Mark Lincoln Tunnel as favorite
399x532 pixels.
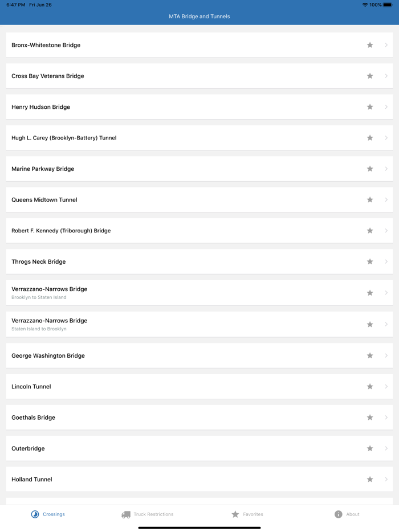click(x=370, y=387)
